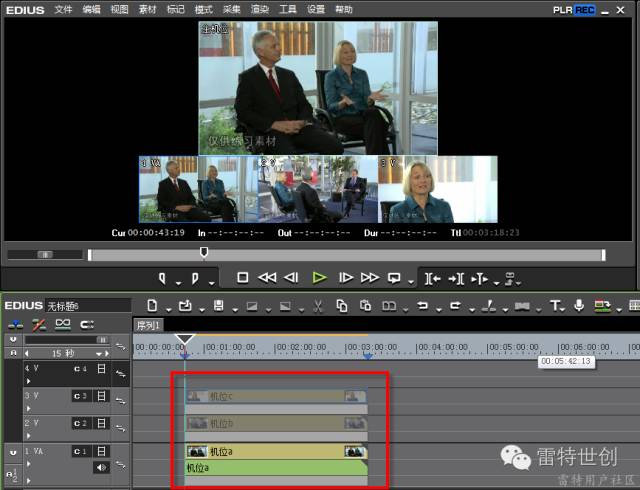Click the Stop playback button
640x490 pixels.
(x=242, y=277)
